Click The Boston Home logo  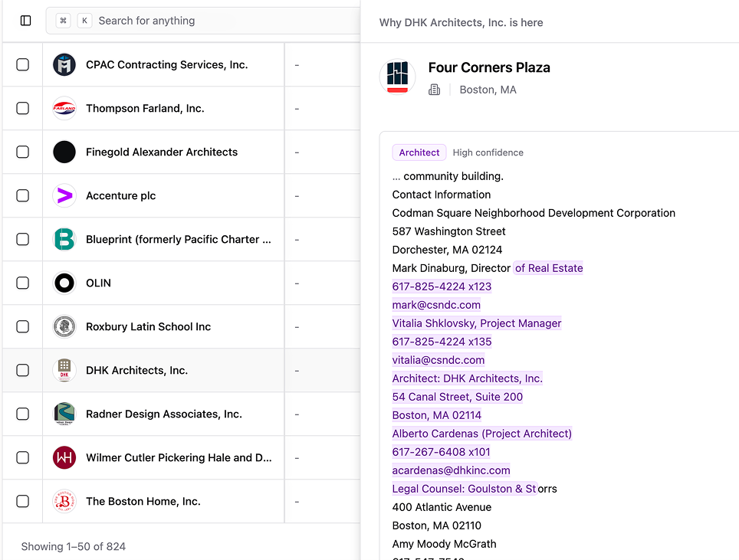(64, 501)
